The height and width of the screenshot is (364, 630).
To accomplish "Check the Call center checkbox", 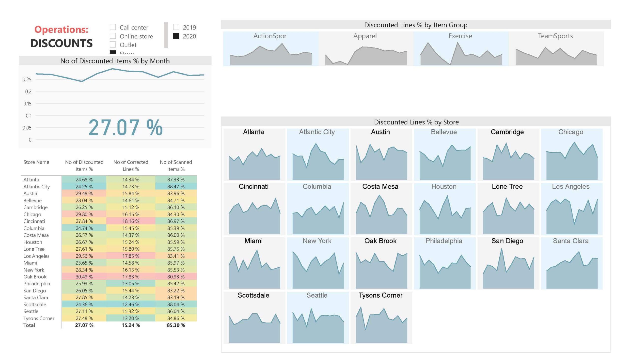I will click(x=113, y=27).
